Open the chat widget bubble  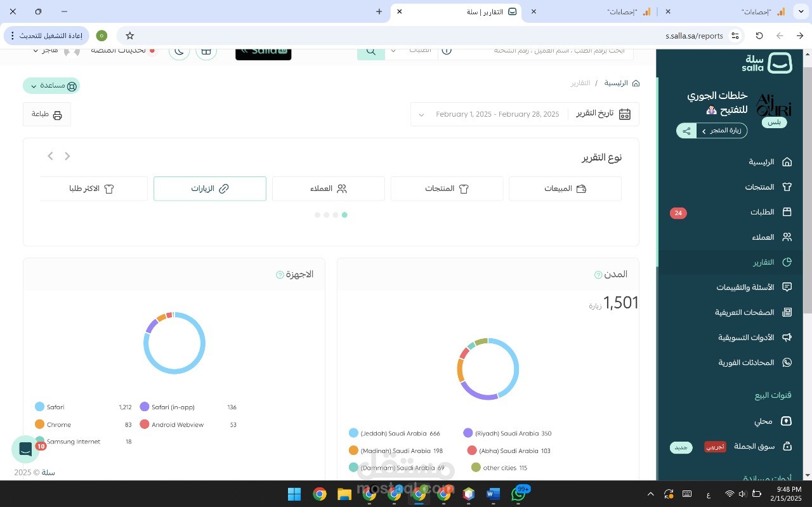coord(25,449)
